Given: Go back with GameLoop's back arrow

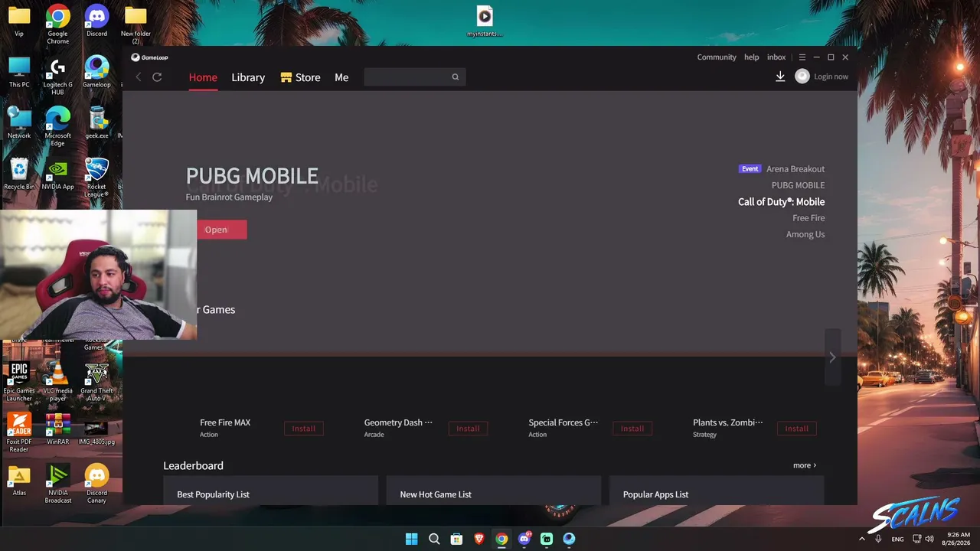Looking at the screenshot, I should 139,77.
